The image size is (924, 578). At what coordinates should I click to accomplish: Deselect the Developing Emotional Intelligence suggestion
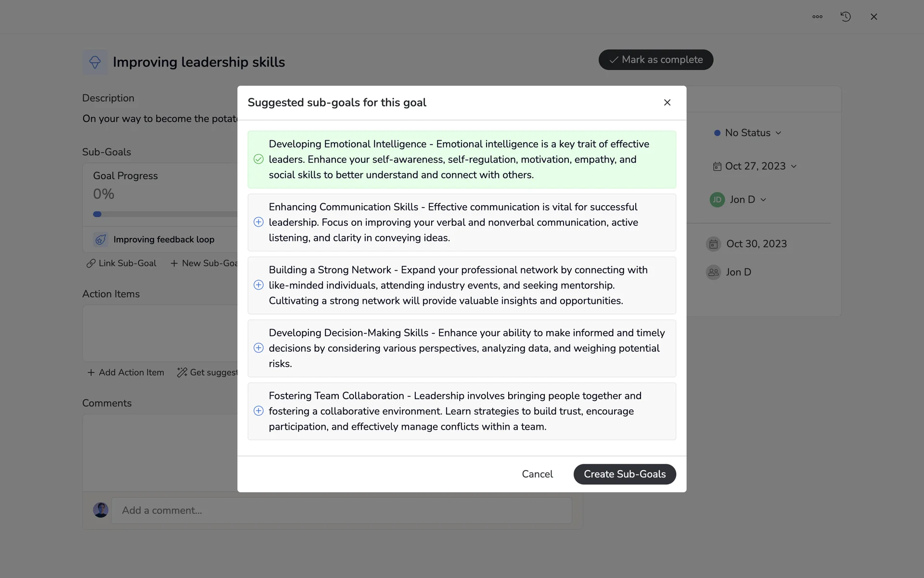click(x=258, y=159)
